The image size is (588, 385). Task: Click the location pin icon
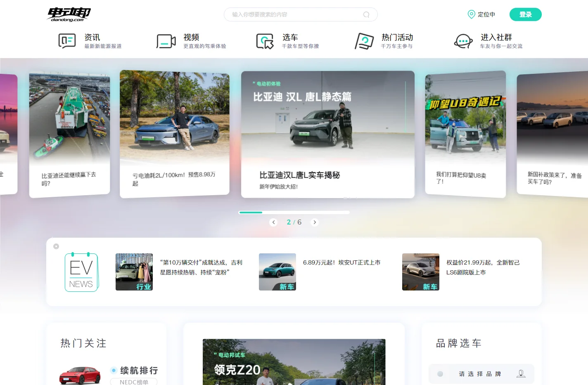coord(471,14)
